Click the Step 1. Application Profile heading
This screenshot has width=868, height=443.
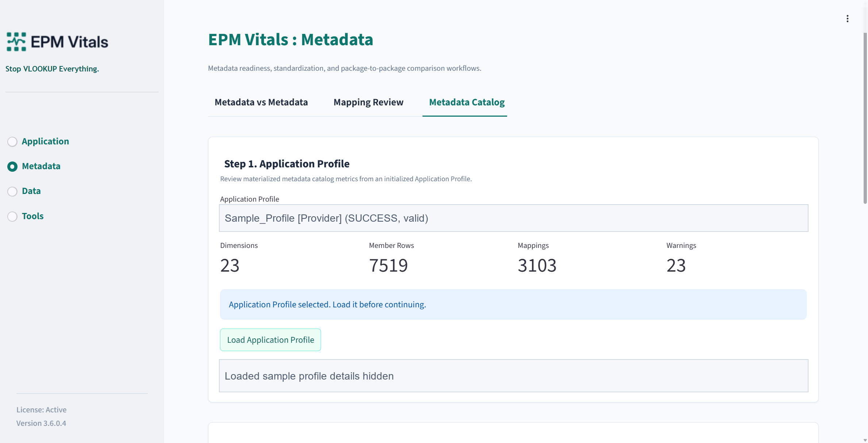[287, 164]
